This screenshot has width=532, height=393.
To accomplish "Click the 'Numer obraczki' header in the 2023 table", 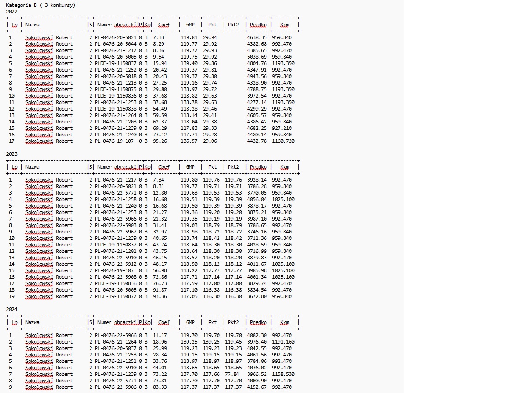I will 117,167.
